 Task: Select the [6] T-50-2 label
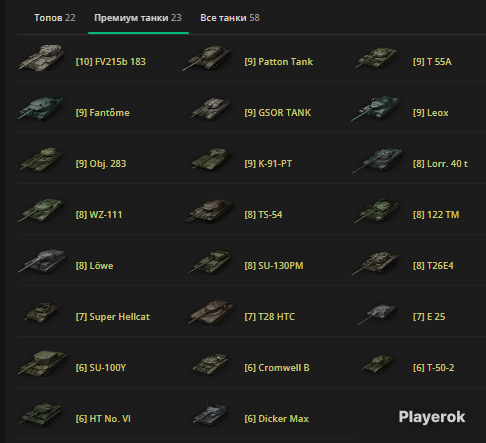tap(434, 368)
